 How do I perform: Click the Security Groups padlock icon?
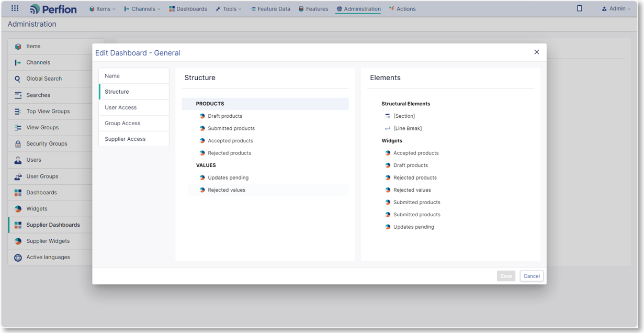click(x=18, y=144)
